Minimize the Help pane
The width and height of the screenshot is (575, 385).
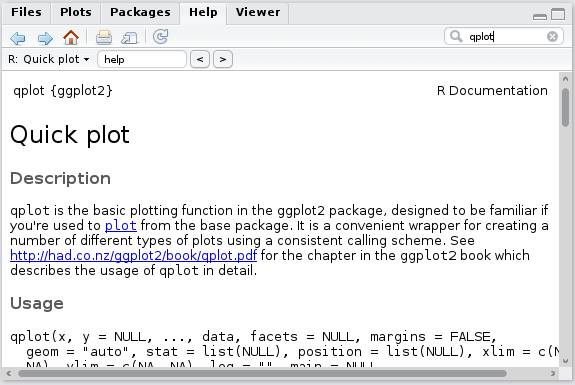tap(540, 16)
